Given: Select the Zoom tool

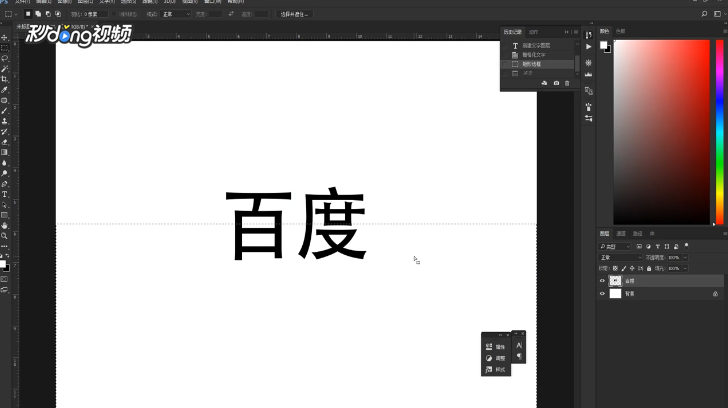Looking at the screenshot, I should point(5,236).
